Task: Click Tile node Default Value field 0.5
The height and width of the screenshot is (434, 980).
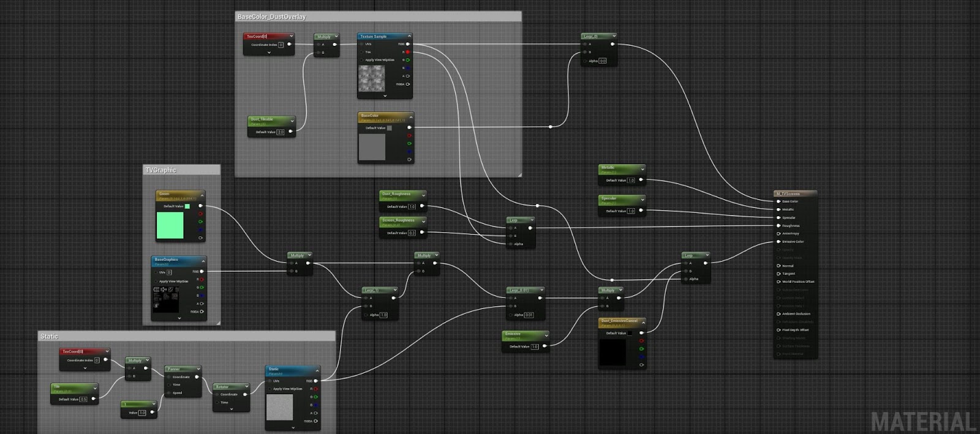Action: pos(83,399)
